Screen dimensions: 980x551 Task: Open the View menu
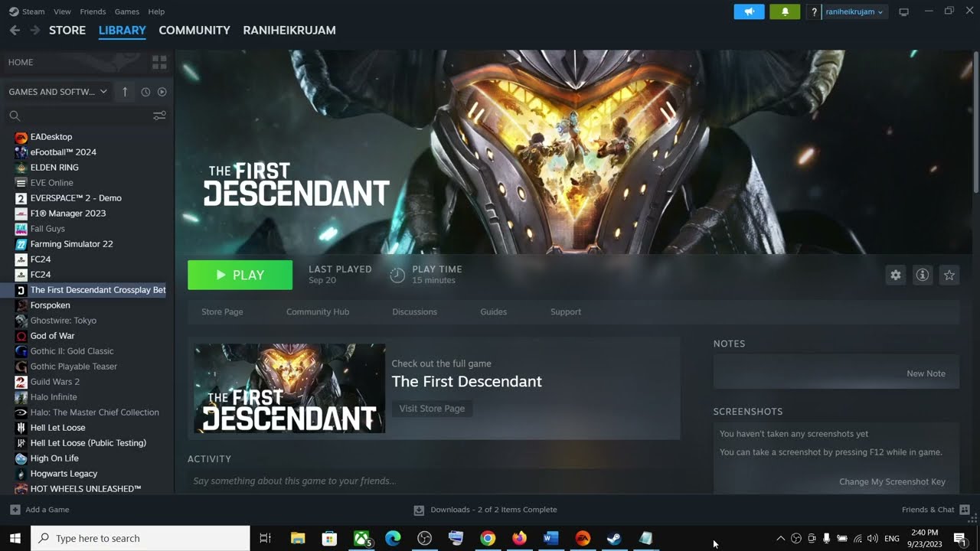point(62,11)
